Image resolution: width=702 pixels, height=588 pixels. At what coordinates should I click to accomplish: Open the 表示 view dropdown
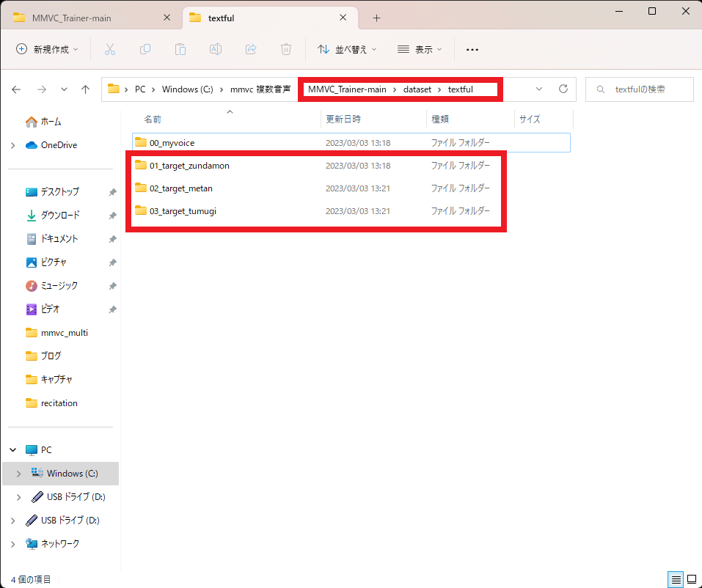point(420,49)
